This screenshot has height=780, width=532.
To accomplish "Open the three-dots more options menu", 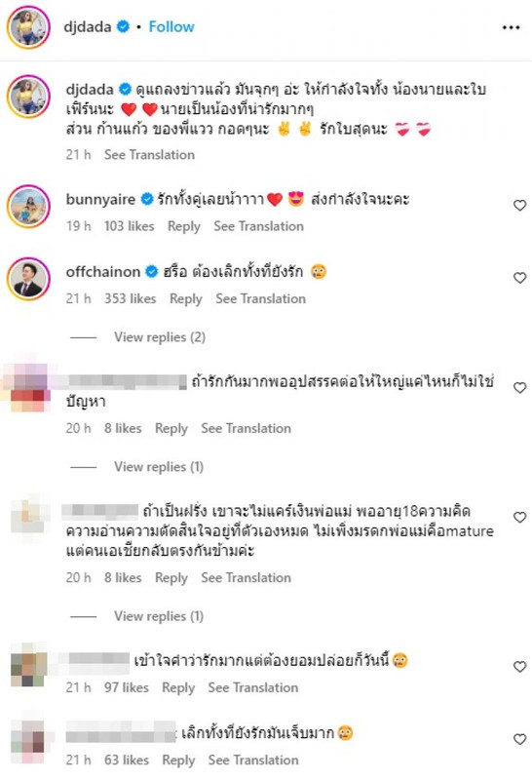I will click(x=511, y=27).
